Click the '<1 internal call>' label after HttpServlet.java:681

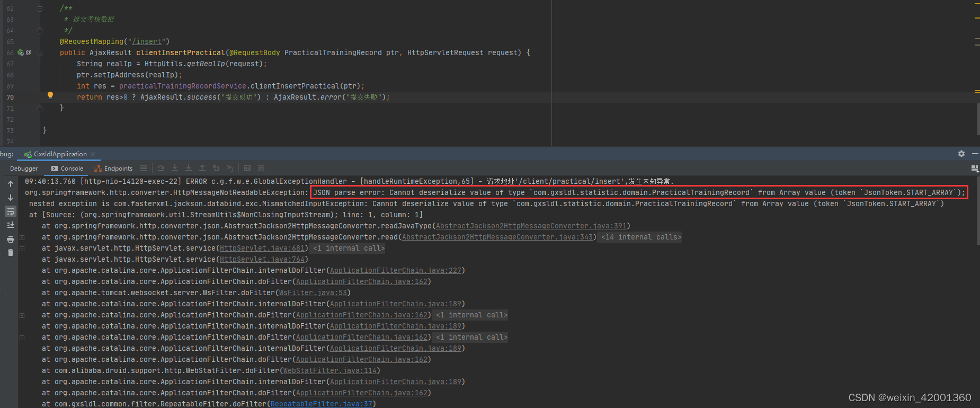pyautogui.click(x=349, y=248)
